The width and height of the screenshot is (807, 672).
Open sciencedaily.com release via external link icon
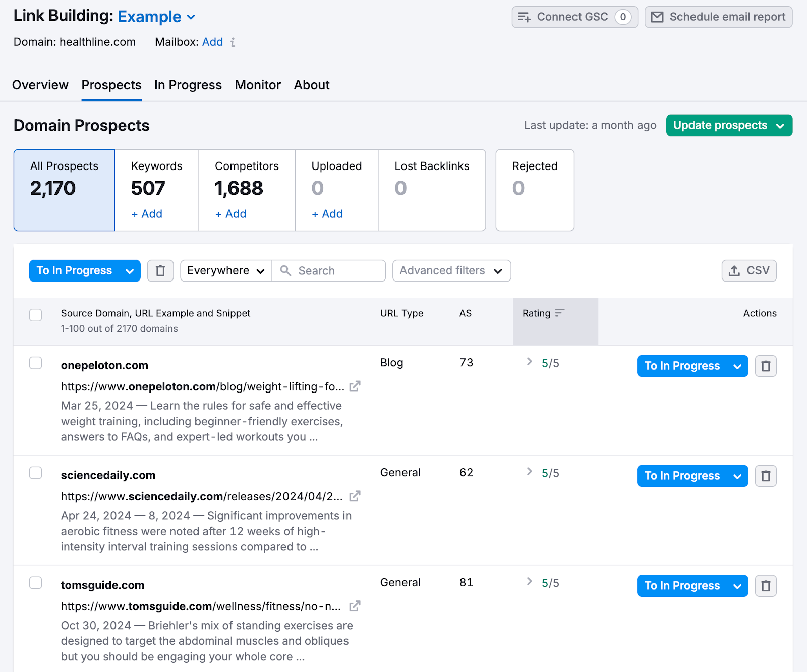pos(355,496)
